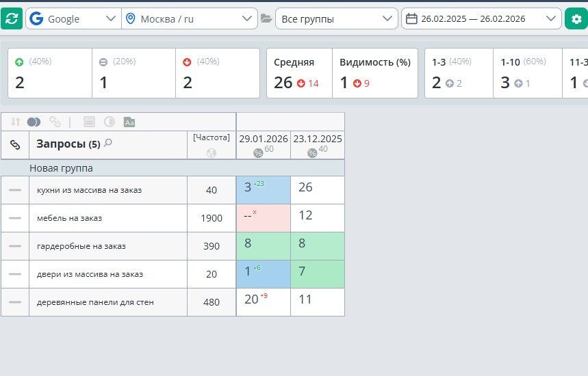Image resolution: width=588 pixels, height=376 pixels.
Task: Click the blue location pin icon
Action: 130,18
